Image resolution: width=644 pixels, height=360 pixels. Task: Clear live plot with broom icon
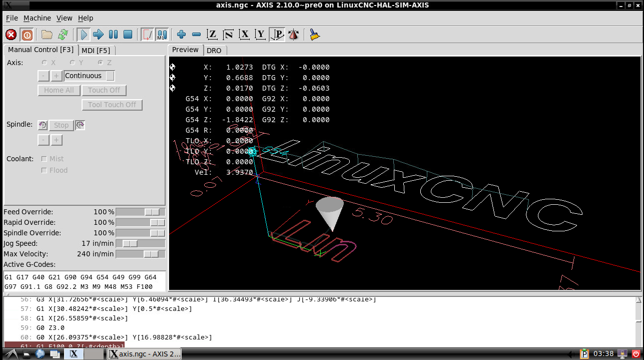(314, 35)
